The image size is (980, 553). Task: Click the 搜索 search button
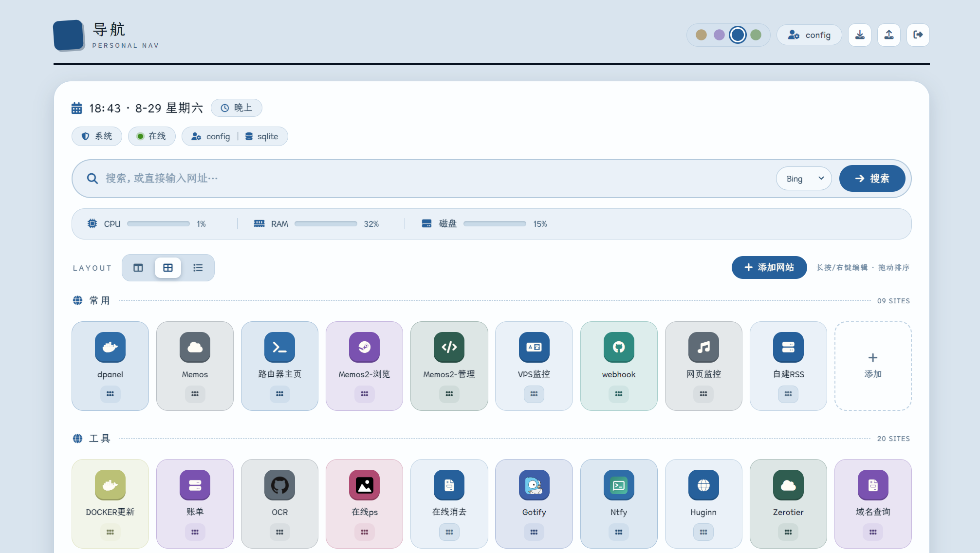tap(872, 179)
